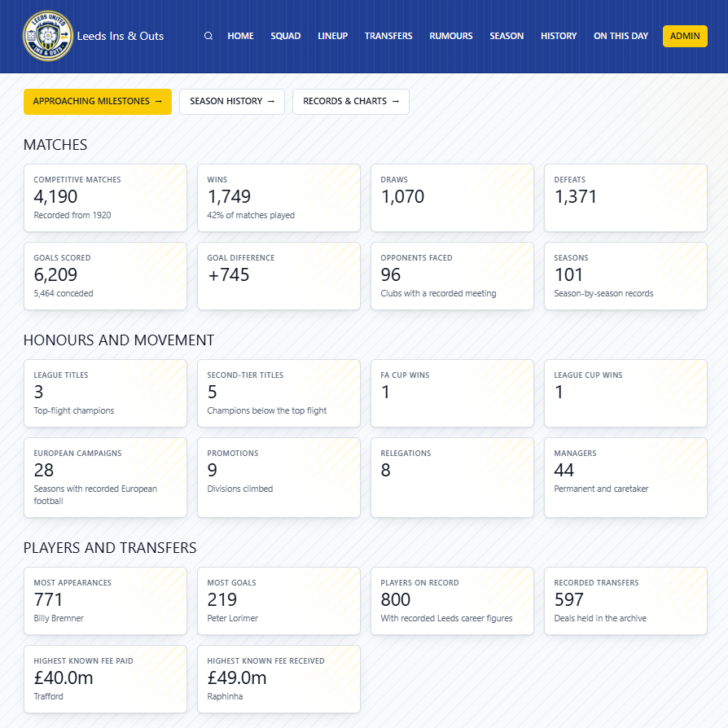Open the SEASON nav item
Image resolution: width=728 pixels, height=728 pixels.
point(507,36)
